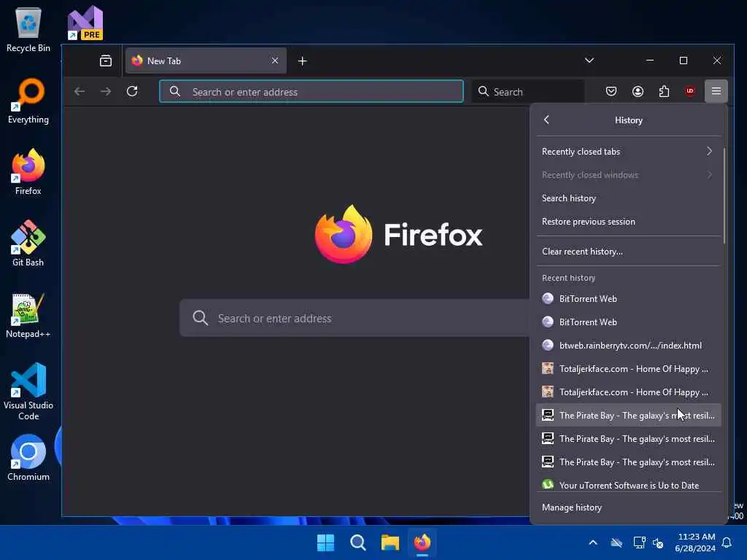Select the Firefox desktop shortcut
Image resolution: width=747 pixels, height=560 pixels.
[28, 172]
